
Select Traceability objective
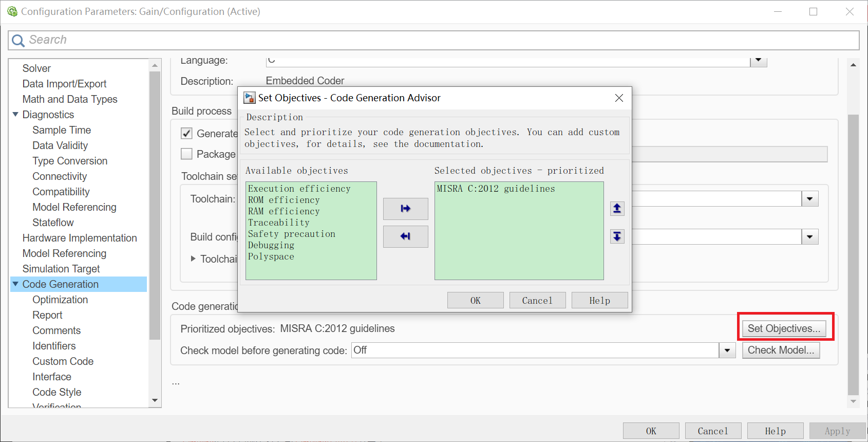coord(279,223)
